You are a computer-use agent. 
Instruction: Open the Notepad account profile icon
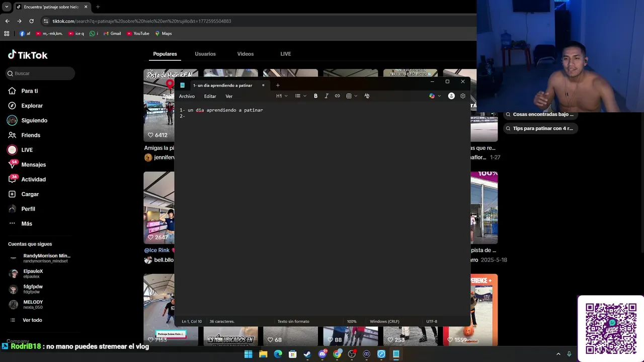[451, 96]
